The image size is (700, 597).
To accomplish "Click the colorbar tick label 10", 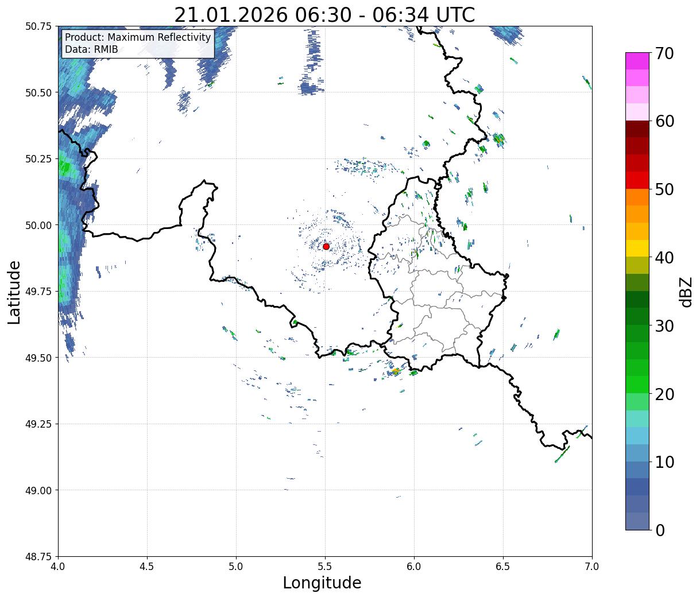I will tap(664, 462).
